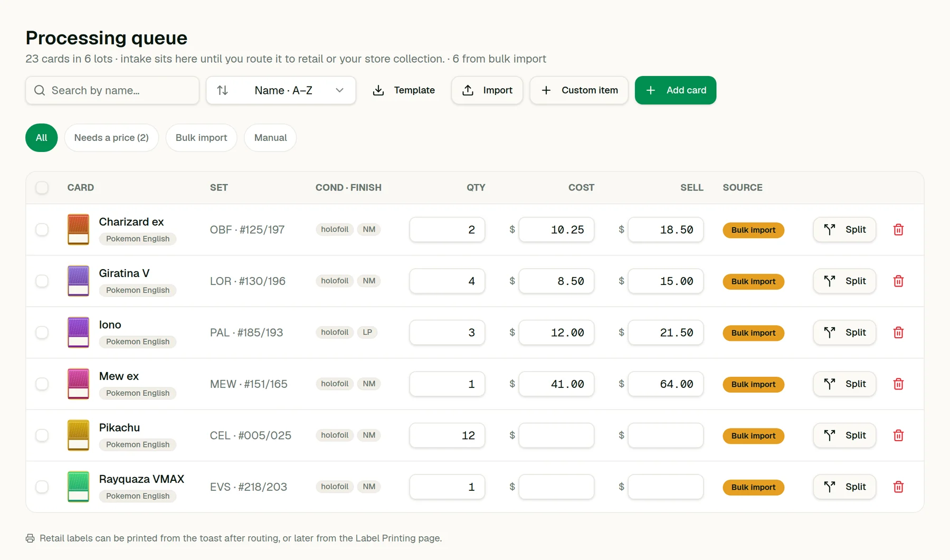Select the Charizard ex row checkbox

[x=42, y=230]
